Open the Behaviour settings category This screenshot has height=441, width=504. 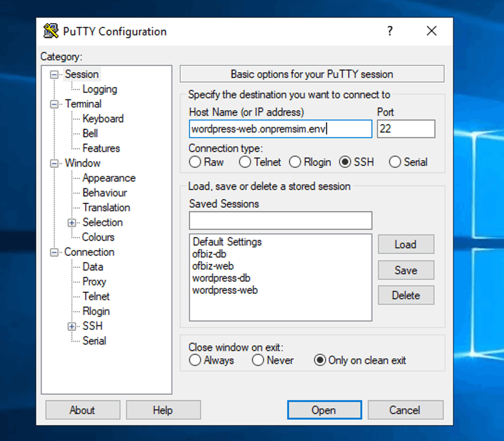pos(105,193)
